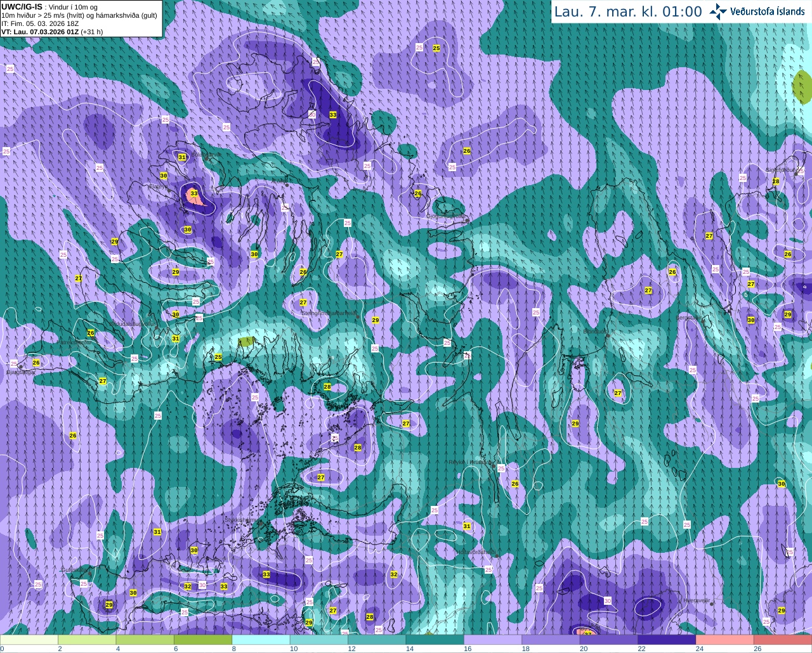This screenshot has width=812, height=653.
Task: Click the Bjargtangar station label
Action: coord(20,372)
